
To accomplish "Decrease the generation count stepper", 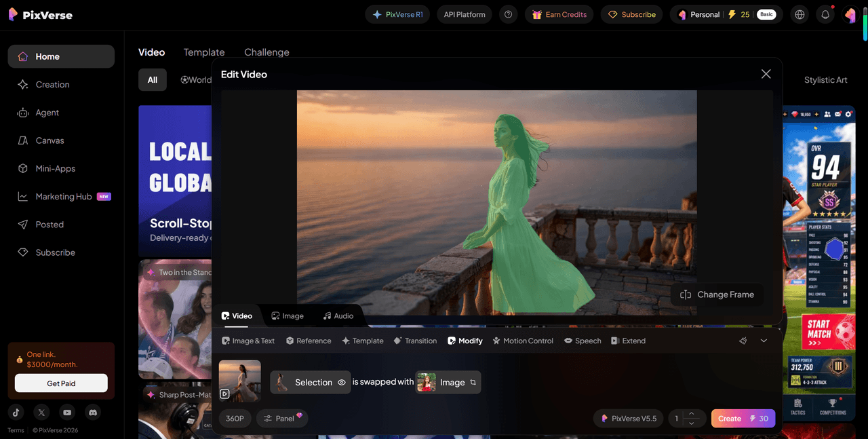I will (692, 423).
